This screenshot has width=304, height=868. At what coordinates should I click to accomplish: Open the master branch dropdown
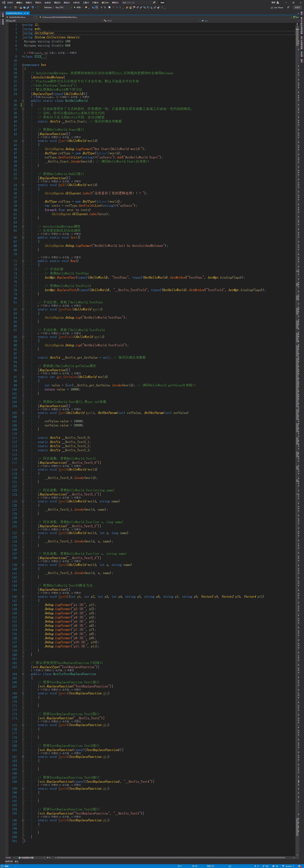point(288,866)
